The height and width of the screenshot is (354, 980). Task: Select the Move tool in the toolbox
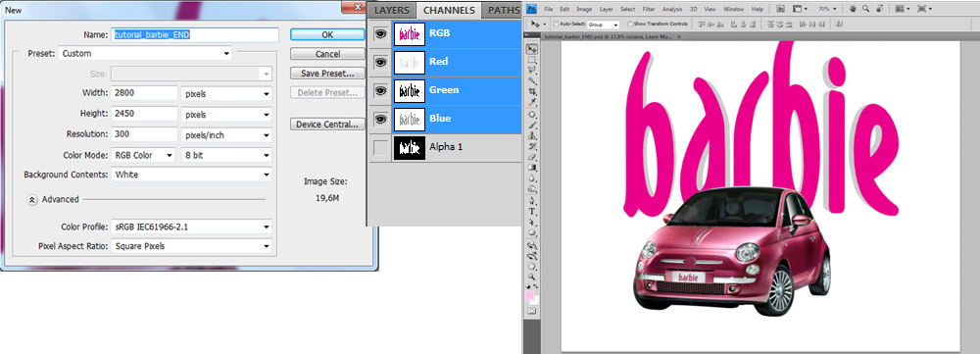(x=532, y=49)
